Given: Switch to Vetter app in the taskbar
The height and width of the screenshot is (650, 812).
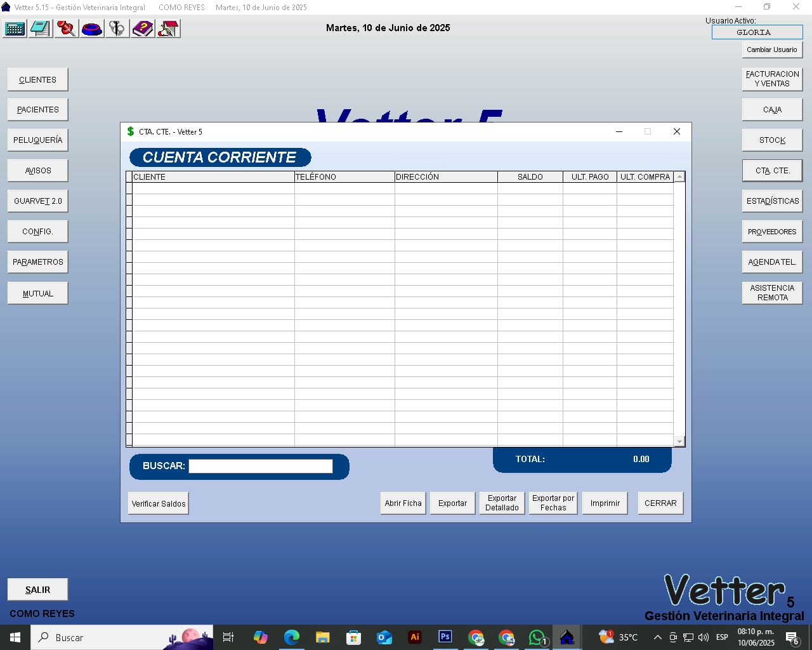Looking at the screenshot, I should [567, 637].
